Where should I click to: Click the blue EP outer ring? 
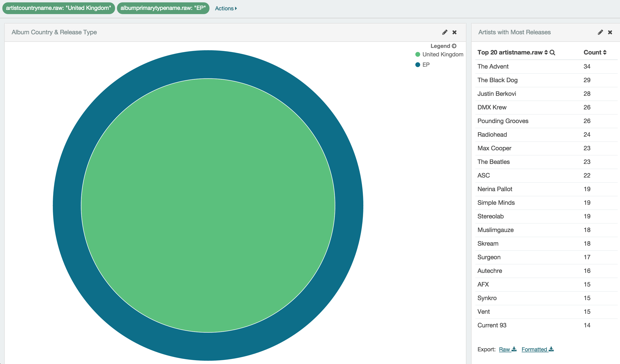click(208, 64)
